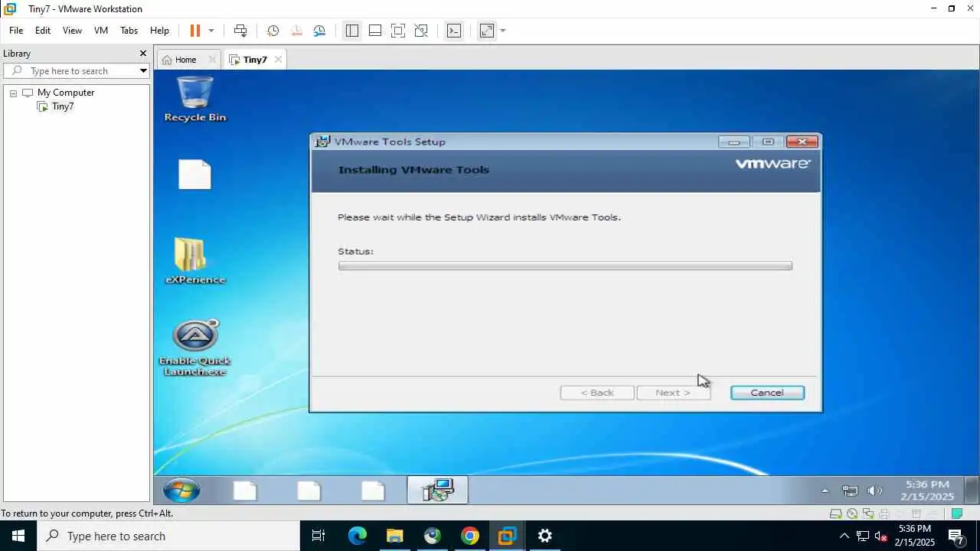The height and width of the screenshot is (551, 980).
Task: Open host notification center
Action: tap(956, 536)
